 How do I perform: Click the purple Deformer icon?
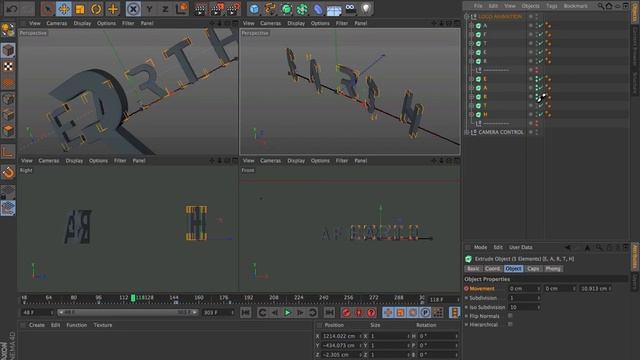pyautogui.click(x=318, y=9)
